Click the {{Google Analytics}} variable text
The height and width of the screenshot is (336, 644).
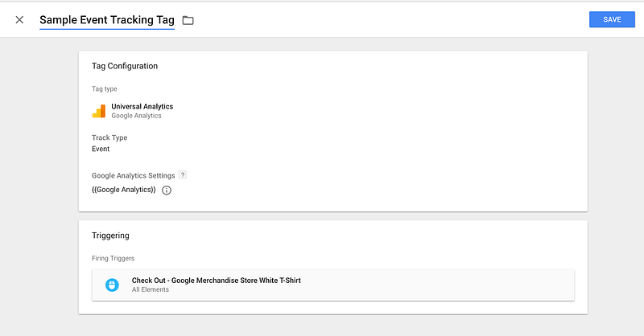click(x=124, y=190)
